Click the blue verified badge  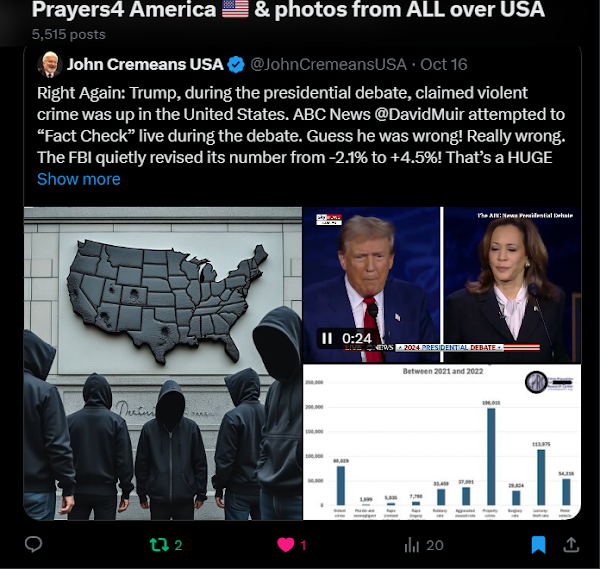click(236, 64)
